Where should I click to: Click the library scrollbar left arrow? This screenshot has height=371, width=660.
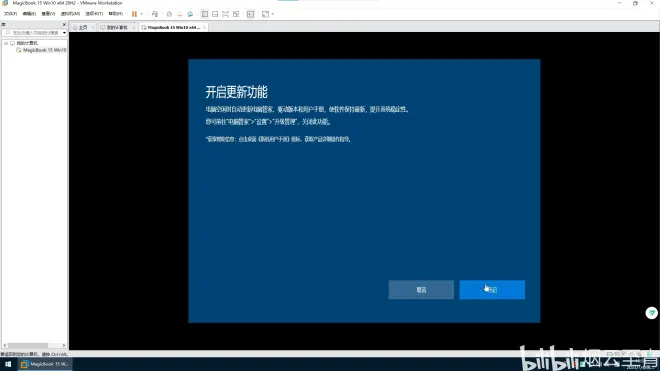[5, 345]
